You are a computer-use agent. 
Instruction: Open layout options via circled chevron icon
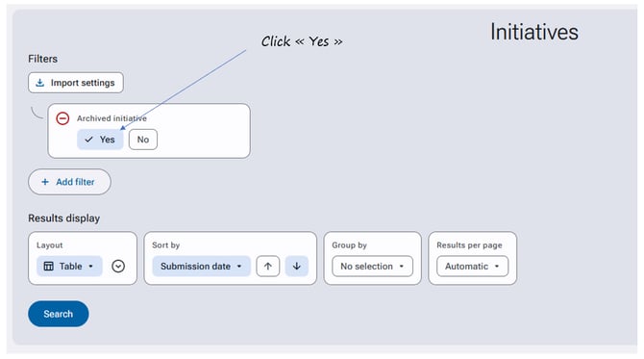(x=118, y=266)
